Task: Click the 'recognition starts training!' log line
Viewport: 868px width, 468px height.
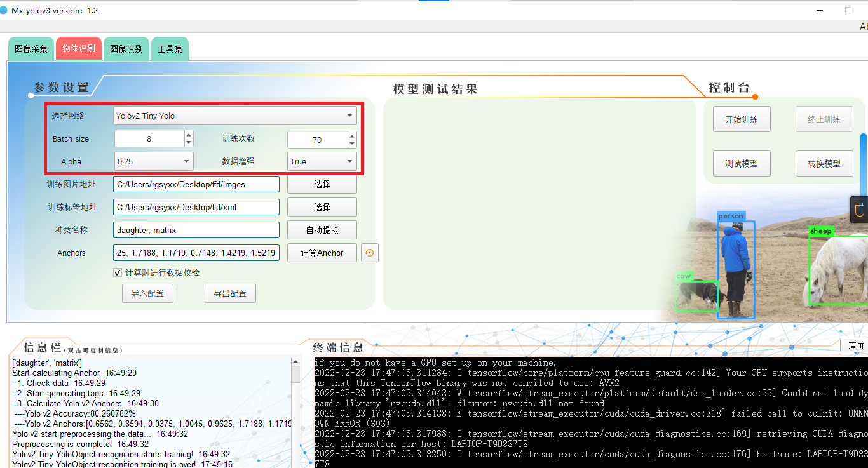Action: 121,454
